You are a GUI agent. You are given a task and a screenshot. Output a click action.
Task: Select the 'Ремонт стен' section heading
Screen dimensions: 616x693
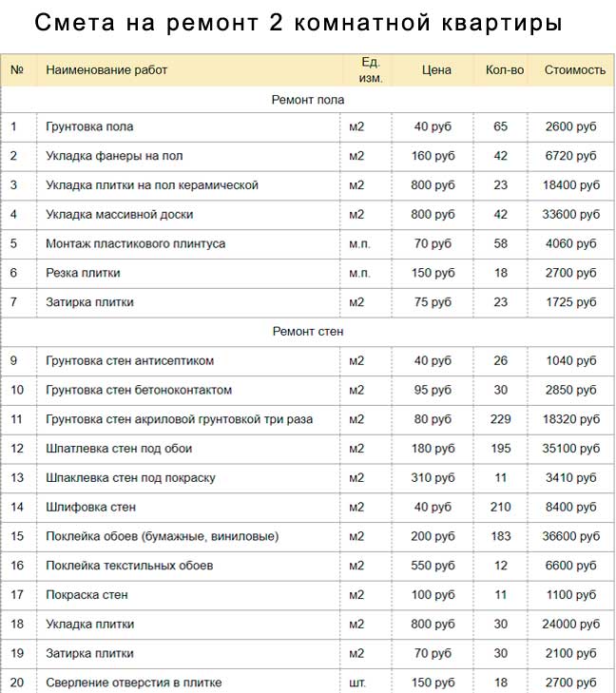308,332
